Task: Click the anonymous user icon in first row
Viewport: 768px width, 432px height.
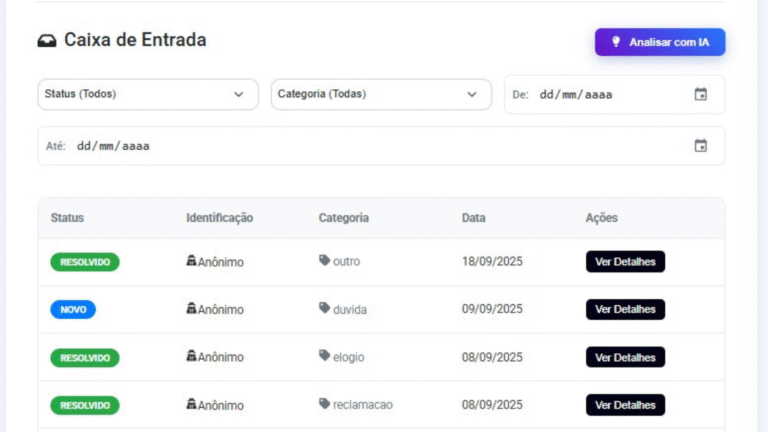Action: 191,261
